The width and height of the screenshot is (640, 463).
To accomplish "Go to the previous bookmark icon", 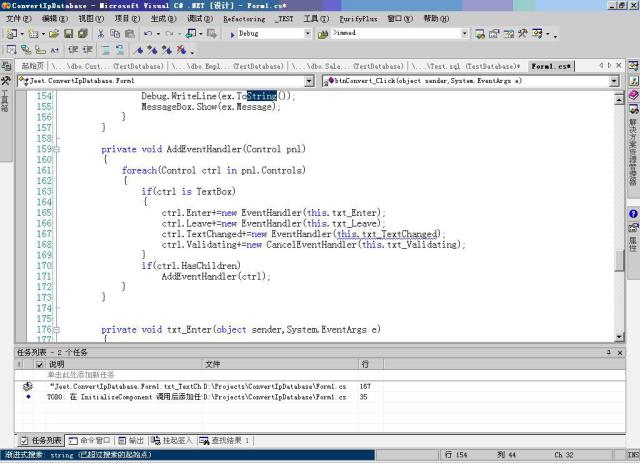I will click(167, 50).
